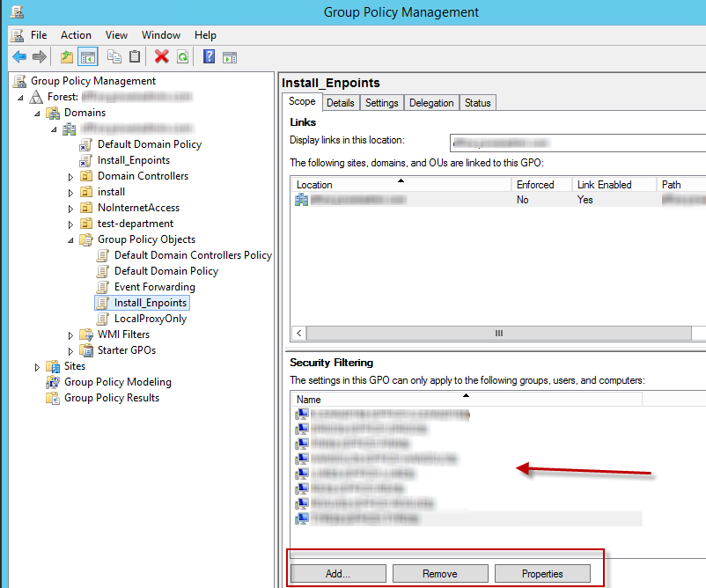The height and width of the screenshot is (588, 706).
Task: Click the Remove button
Action: point(439,574)
